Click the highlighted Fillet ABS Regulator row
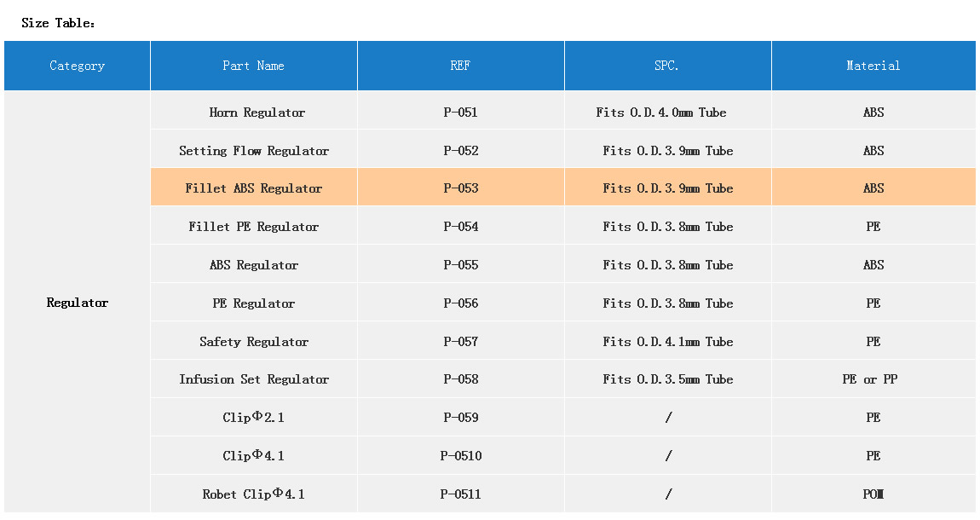 pyautogui.click(x=254, y=188)
